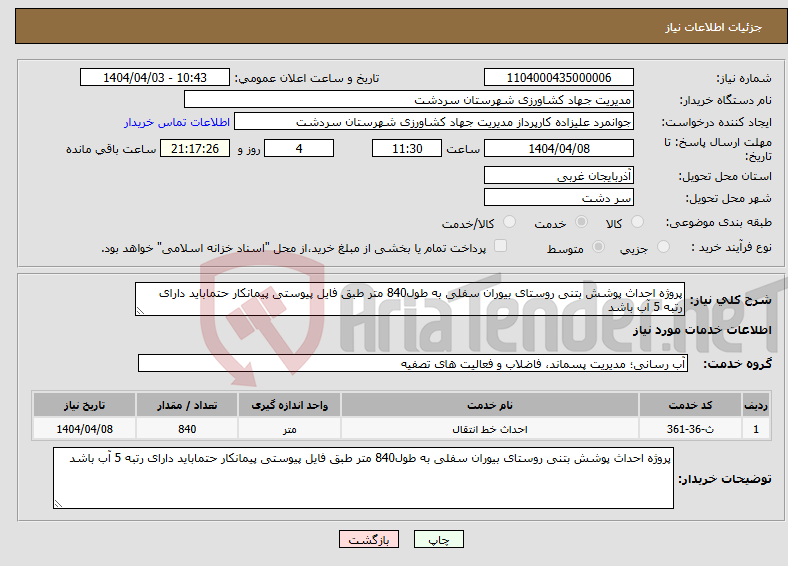
Task: Click the طبقه بندی موضوعی label
Action: (x=719, y=222)
